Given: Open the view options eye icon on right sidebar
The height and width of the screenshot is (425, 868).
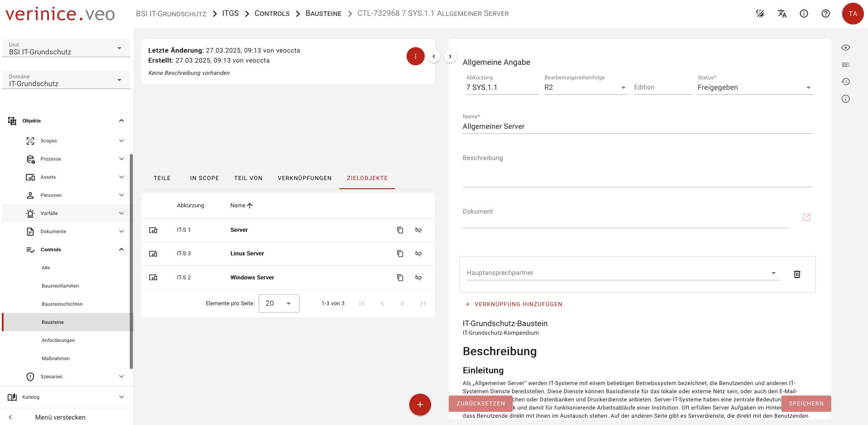Looking at the screenshot, I should [845, 47].
